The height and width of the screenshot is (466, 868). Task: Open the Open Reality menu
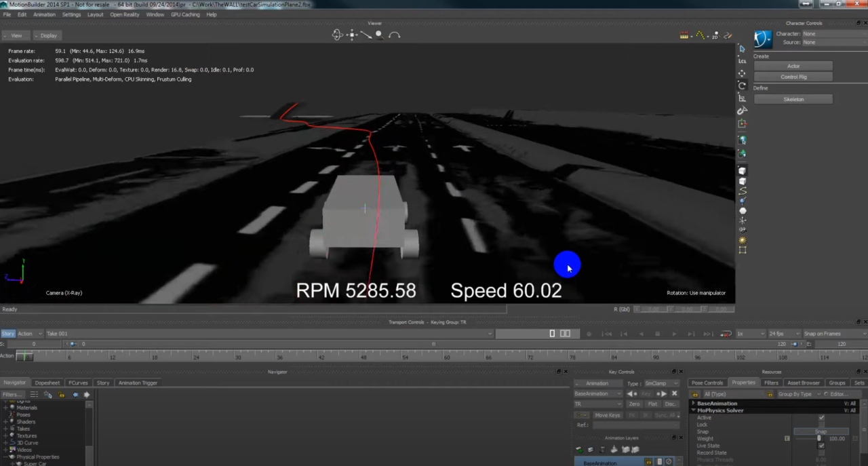coord(124,14)
